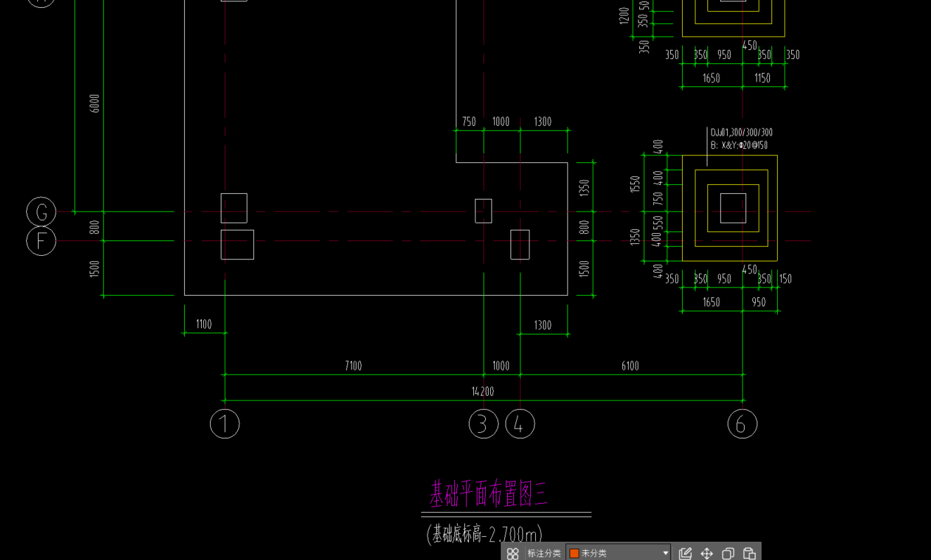Screen dimensions: 931x560
Task: Click the 6000 vertical dimension text
Action: click(95, 103)
